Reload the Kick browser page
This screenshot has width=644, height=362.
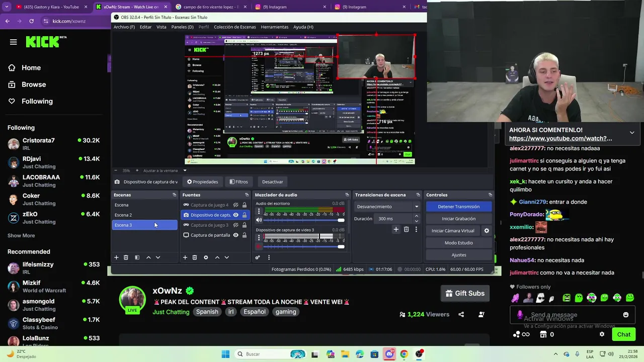31,21
